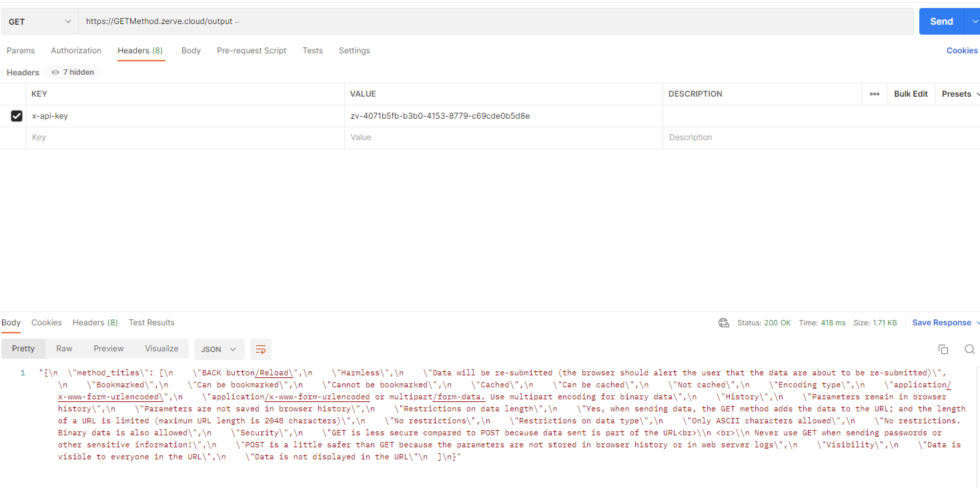This screenshot has height=488, width=980.
Task: Open the GET method dropdown
Action: pos(39,21)
